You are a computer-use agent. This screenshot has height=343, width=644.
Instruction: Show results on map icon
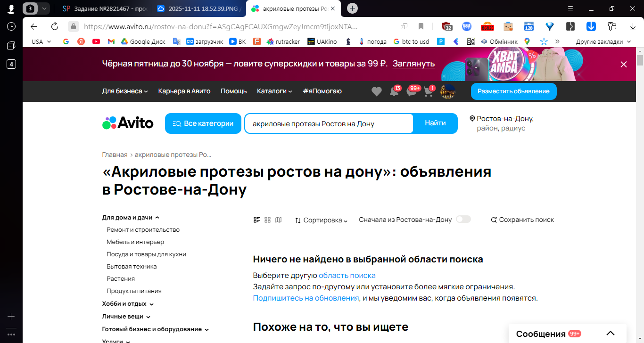[279, 220]
